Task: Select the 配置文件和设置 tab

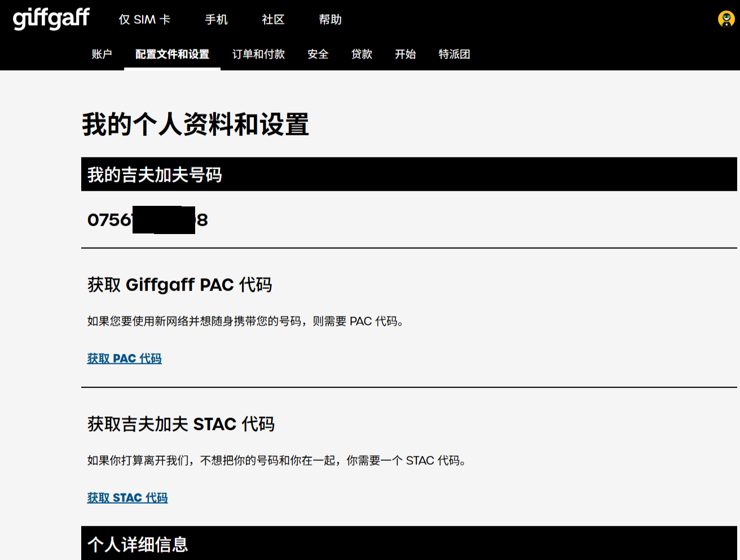Action: 172,54
